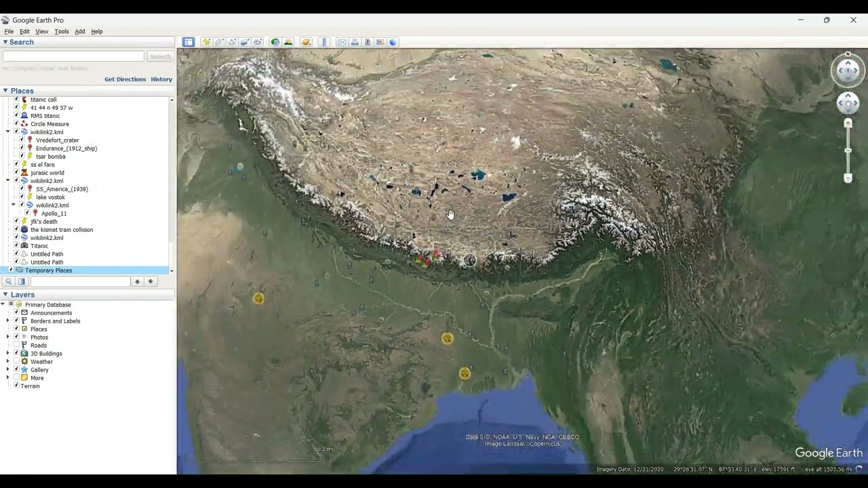Toggle the sunlight across landscape icon
The image size is (868, 488).
288,42
